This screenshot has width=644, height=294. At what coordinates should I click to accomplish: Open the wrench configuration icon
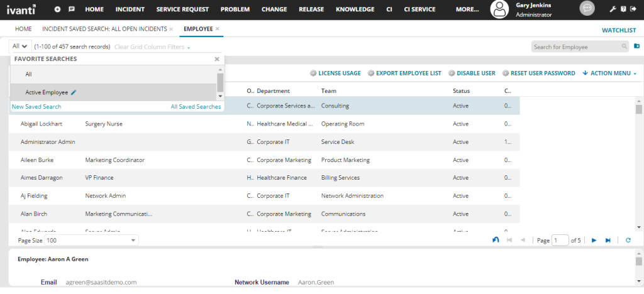click(x=613, y=9)
